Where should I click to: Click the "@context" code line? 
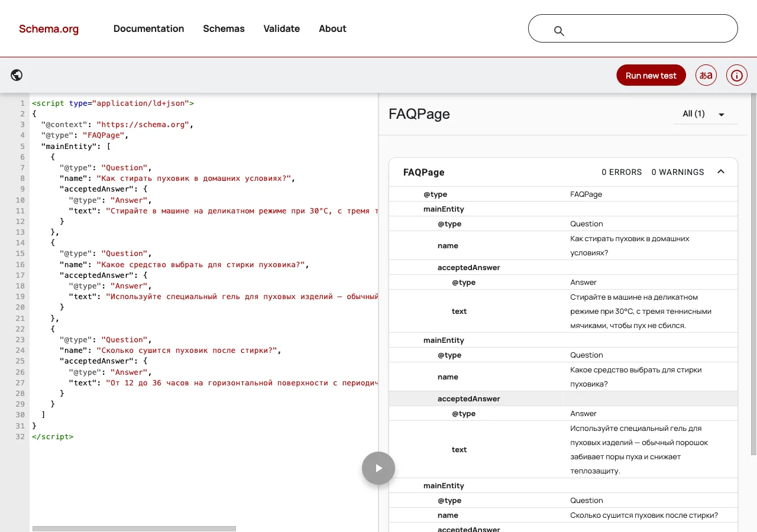click(117, 124)
